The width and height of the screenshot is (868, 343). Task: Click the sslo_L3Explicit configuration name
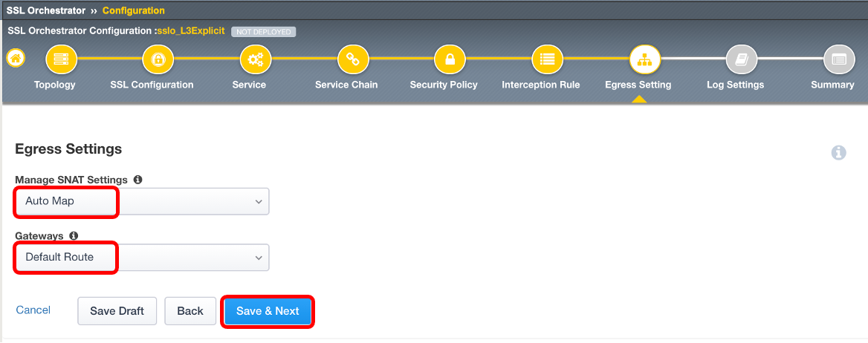click(191, 31)
